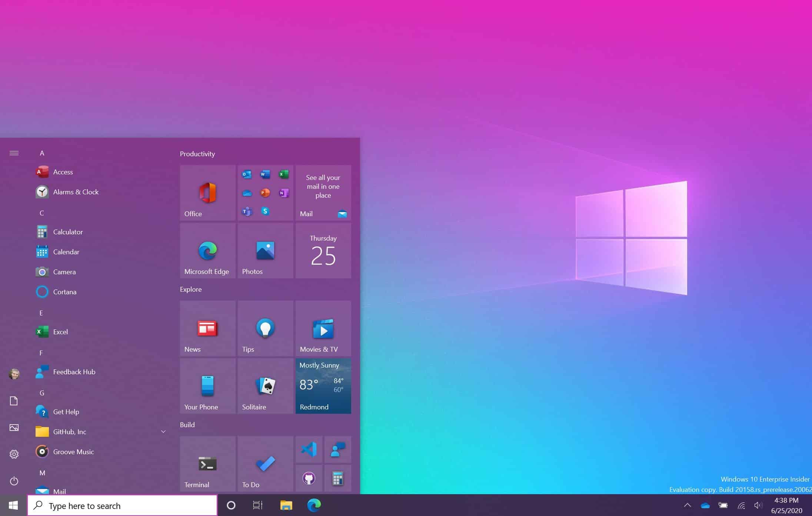This screenshot has width=812, height=516.
Task: Open Access from the app list
Action: coord(100,172)
